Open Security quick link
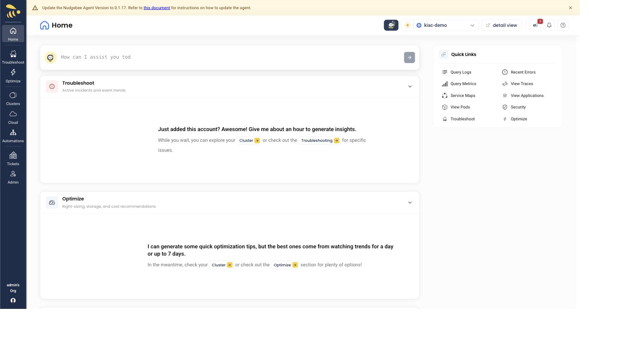This screenshot has width=644, height=343. [514, 107]
